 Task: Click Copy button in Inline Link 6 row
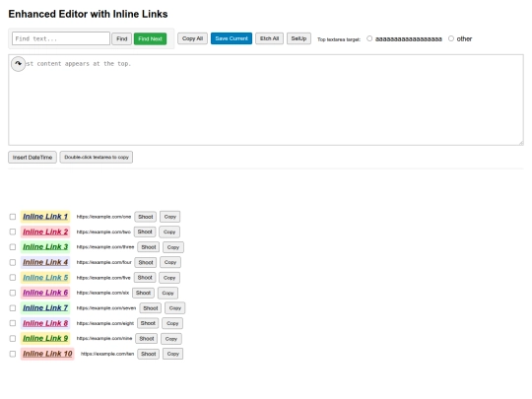click(x=167, y=293)
